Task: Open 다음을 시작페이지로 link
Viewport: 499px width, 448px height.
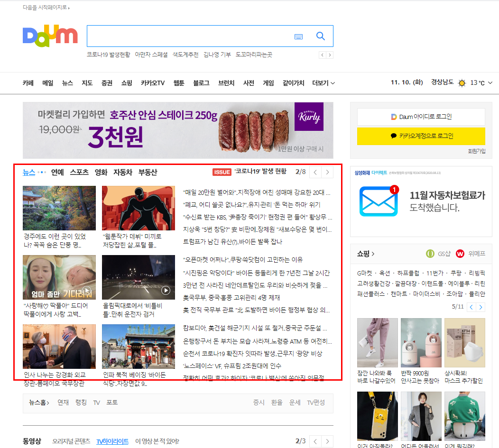Action: 46,7
